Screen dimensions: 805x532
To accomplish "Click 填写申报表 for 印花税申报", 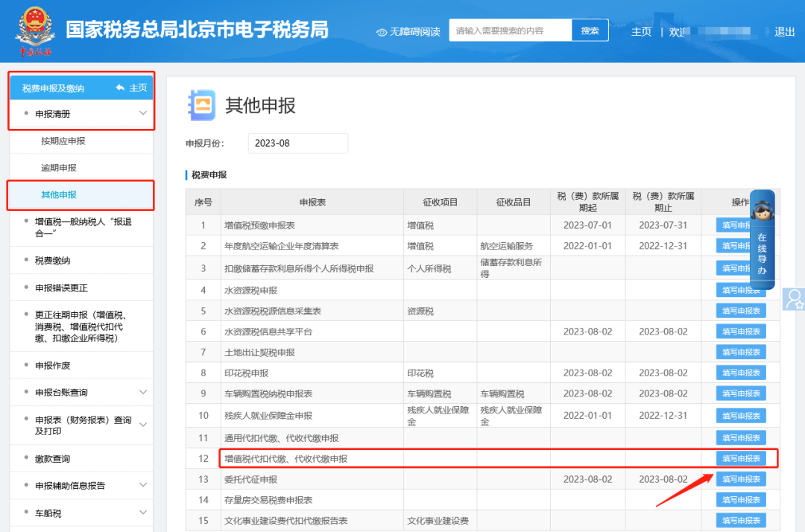I will click(x=741, y=373).
